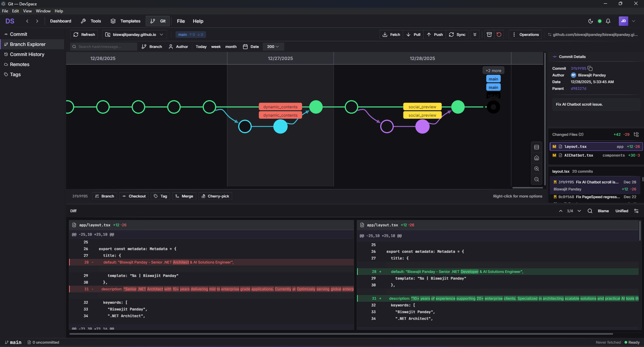Image resolution: width=644 pixels, height=347 pixels.
Task: Open Tags in the sidebar
Action: pos(32,74)
